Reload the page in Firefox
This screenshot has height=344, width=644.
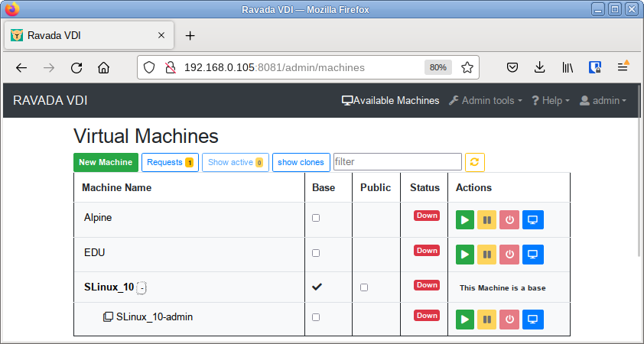click(x=76, y=68)
